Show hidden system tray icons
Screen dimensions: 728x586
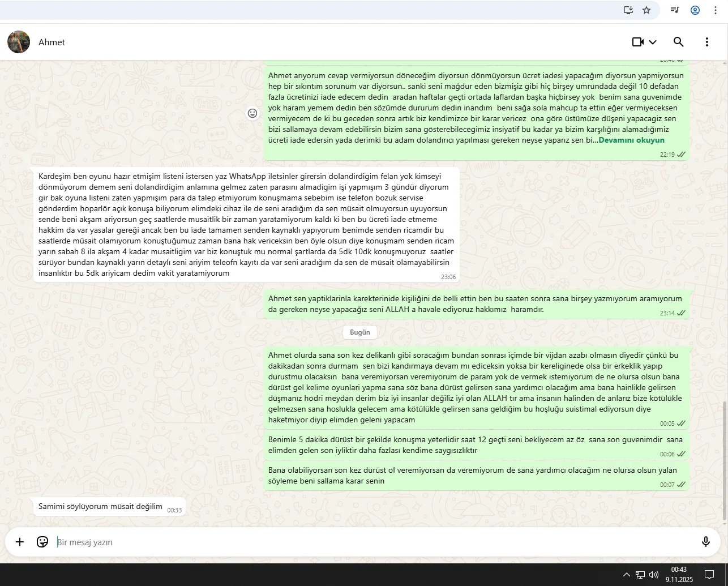(626, 575)
